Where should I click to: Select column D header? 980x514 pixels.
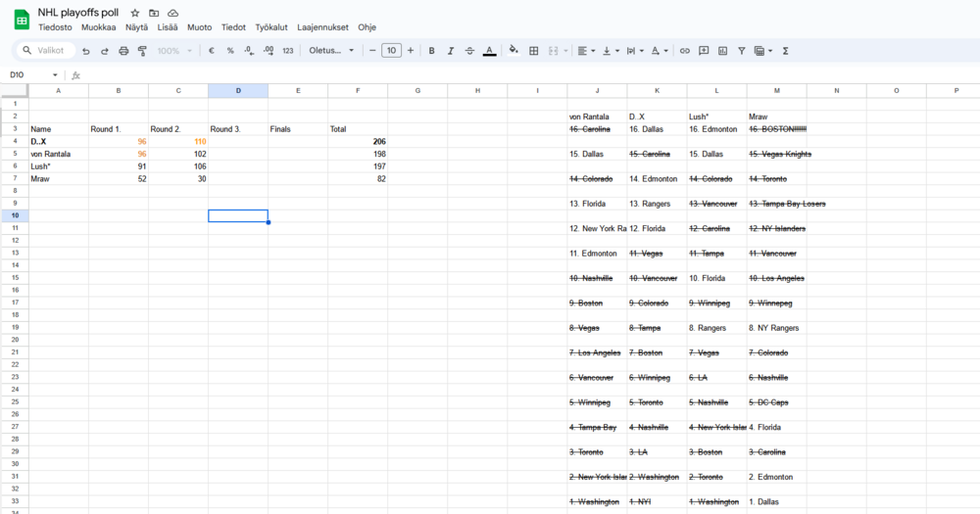(238, 90)
